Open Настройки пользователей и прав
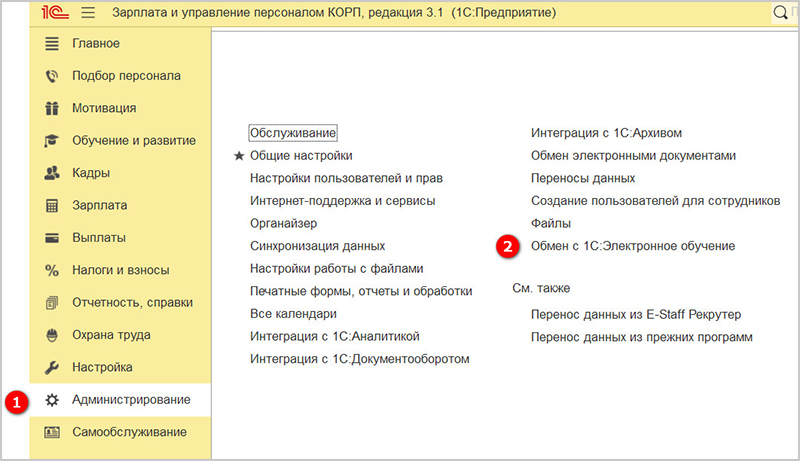 [x=346, y=178]
